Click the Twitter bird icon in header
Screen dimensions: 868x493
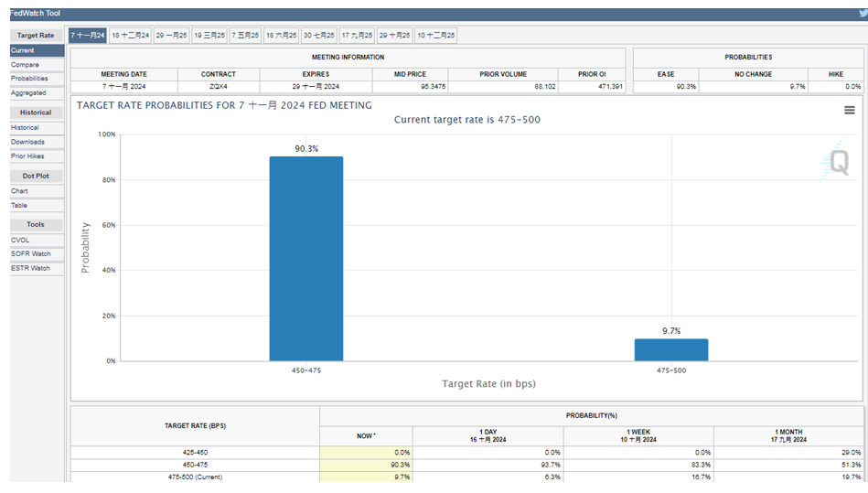(x=861, y=14)
